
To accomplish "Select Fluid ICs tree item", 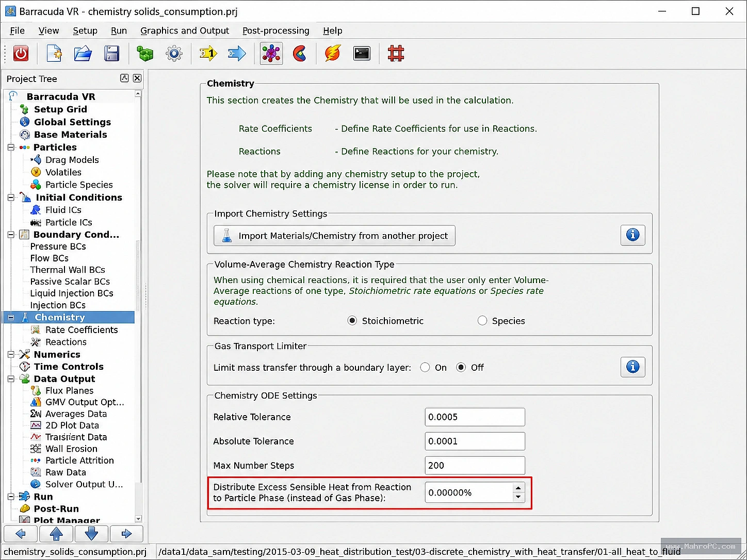I will click(x=63, y=210).
